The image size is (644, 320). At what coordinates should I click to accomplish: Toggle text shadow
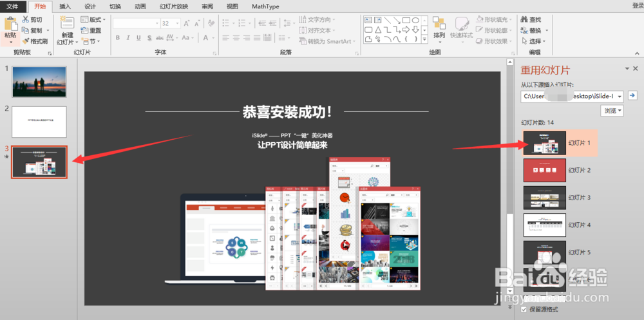pyautogui.click(x=149, y=37)
